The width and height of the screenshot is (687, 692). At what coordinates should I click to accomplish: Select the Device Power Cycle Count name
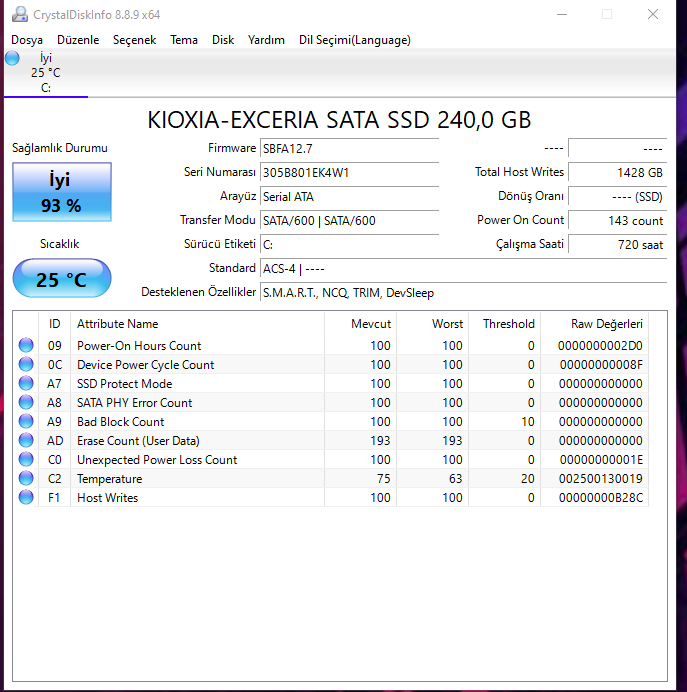pos(146,365)
